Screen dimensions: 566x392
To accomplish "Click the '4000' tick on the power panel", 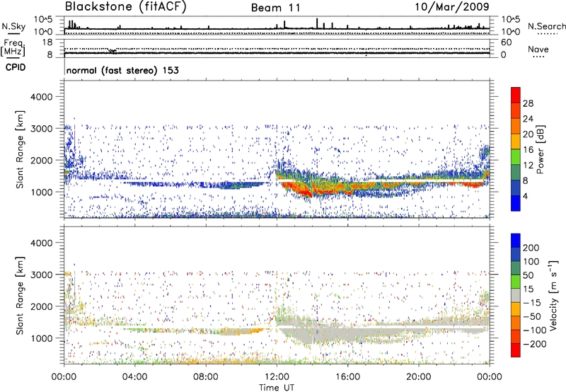I will pyautogui.click(x=41, y=97).
